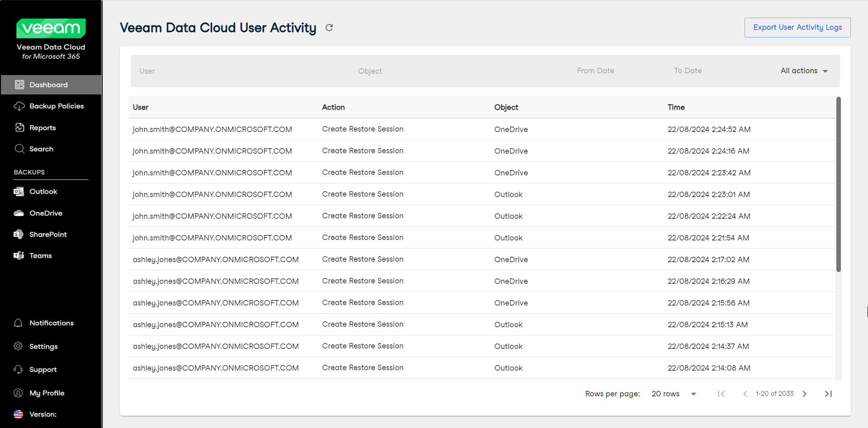The image size is (868, 428).
Task: Open the All actions filter dropdown
Action: point(804,71)
